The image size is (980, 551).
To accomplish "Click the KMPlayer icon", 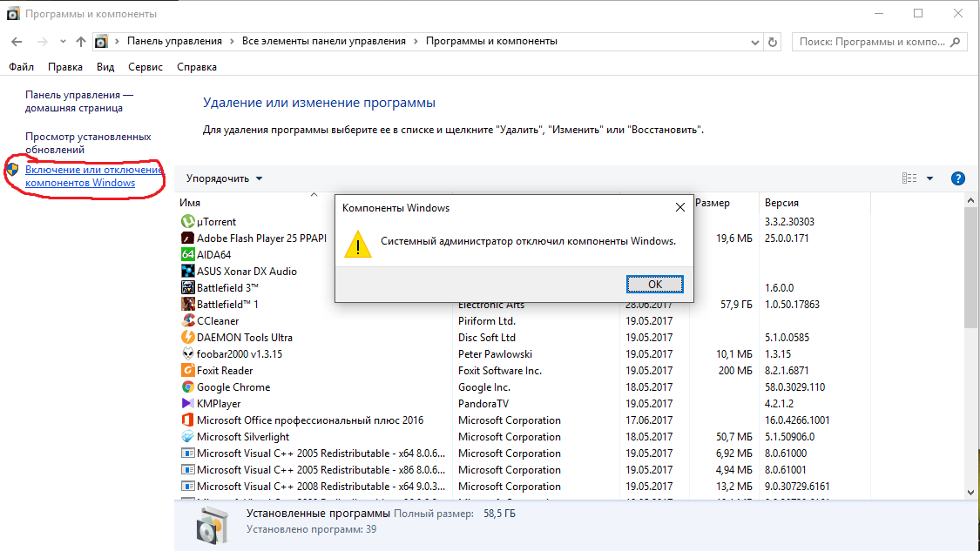I will (x=187, y=404).
